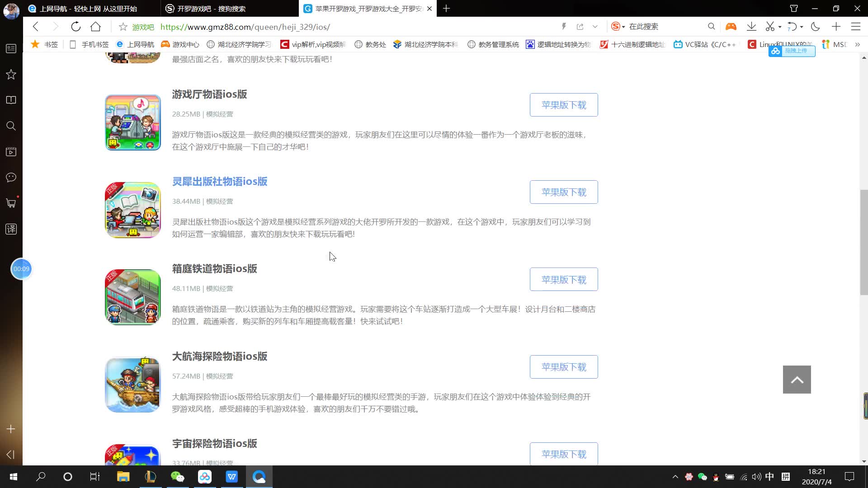The width and height of the screenshot is (868, 488).
Task: Open the vip解析 bookmark
Action: click(x=313, y=44)
